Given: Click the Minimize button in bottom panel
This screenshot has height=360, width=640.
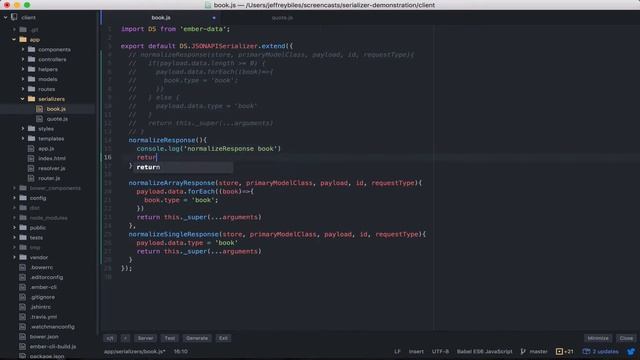Looking at the screenshot, I should click(x=598, y=338).
